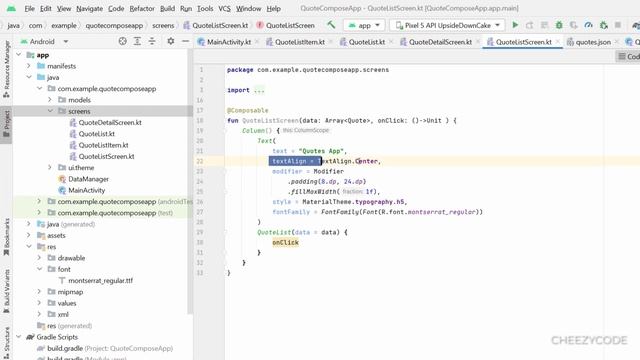Open the Pixel 5 API device dropdown
The width and height of the screenshot is (640, 360).
coord(447,25)
